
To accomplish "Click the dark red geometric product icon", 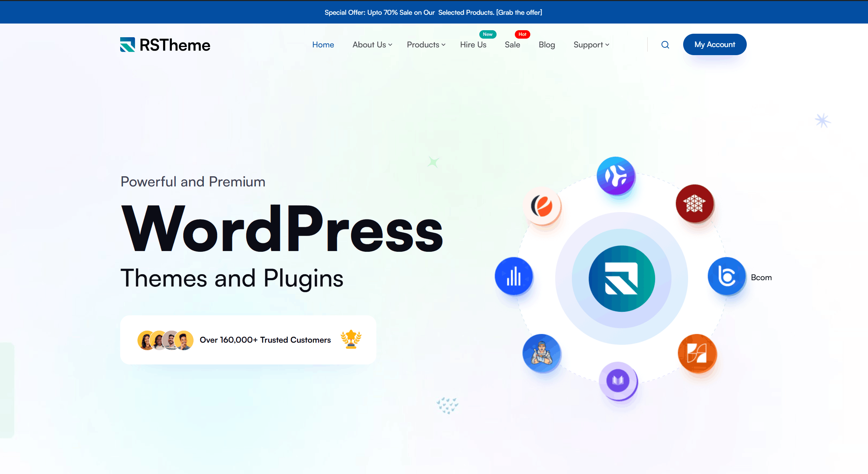I will click(694, 203).
